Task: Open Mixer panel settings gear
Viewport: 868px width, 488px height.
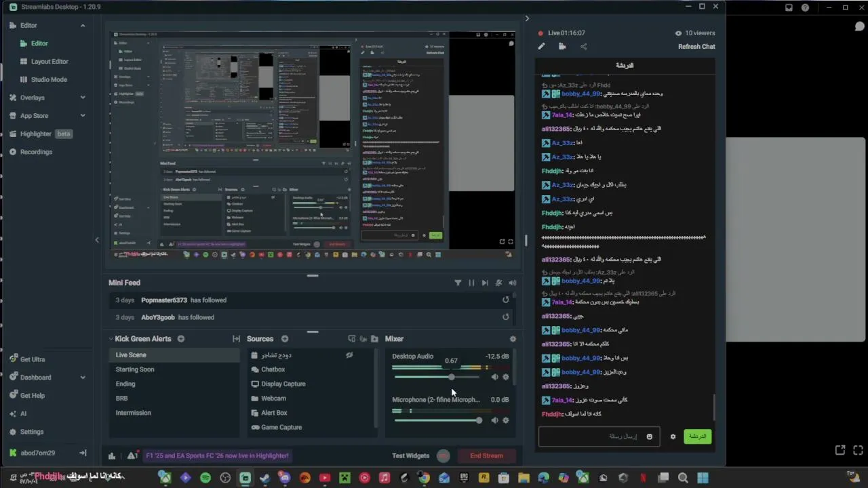Action: pyautogui.click(x=513, y=339)
